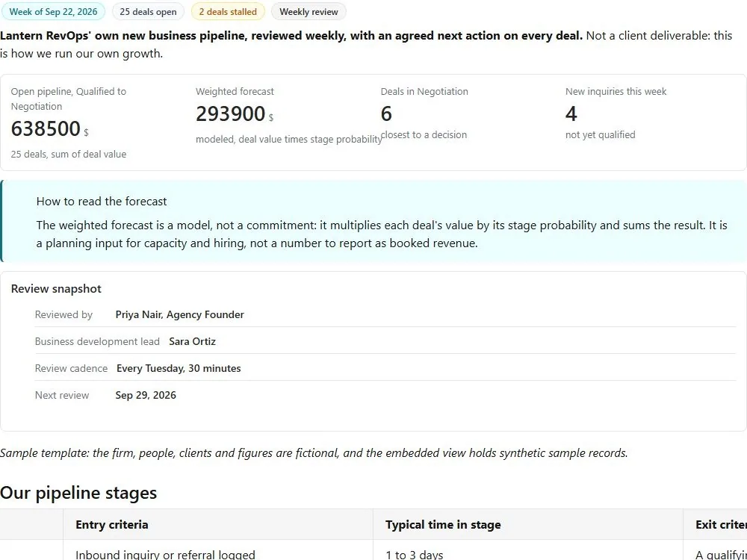The width and height of the screenshot is (747, 560).
Task: Click the 'Weekly review' pill
Action: tap(309, 12)
